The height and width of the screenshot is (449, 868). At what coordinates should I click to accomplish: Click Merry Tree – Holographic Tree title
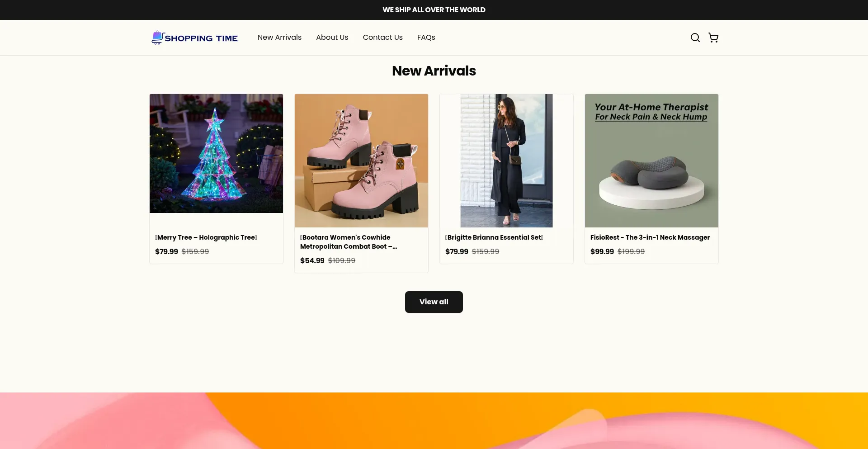click(x=206, y=237)
